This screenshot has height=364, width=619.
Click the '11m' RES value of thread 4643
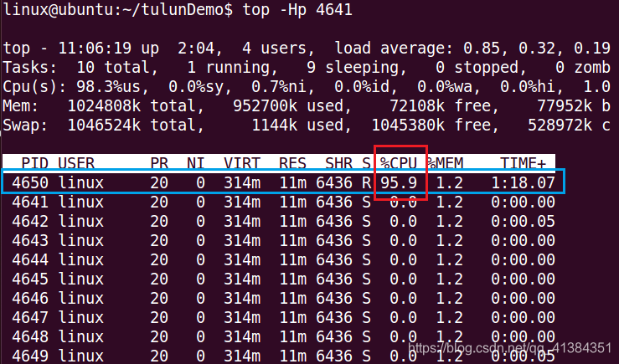pos(293,240)
